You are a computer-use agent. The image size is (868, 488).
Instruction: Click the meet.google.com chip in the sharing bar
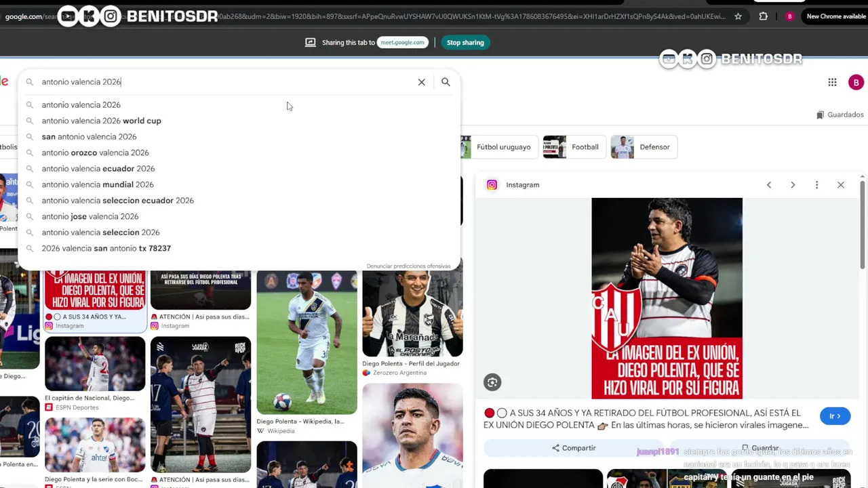[402, 43]
